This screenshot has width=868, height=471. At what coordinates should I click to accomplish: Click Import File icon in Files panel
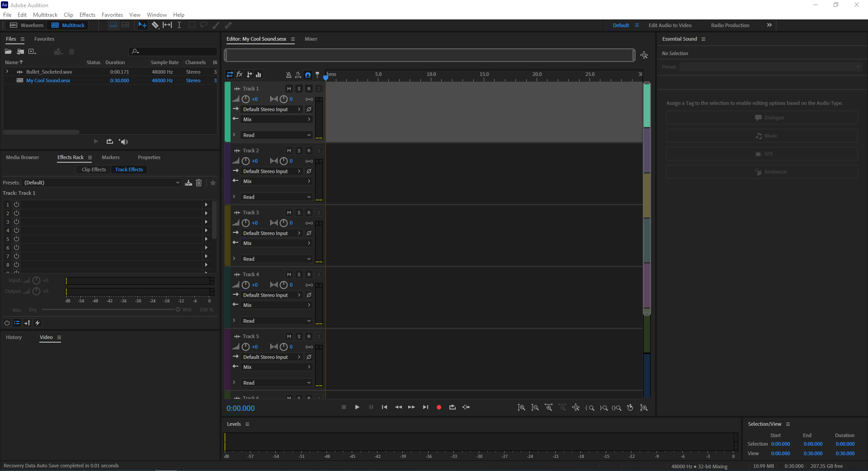click(x=20, y=52)
